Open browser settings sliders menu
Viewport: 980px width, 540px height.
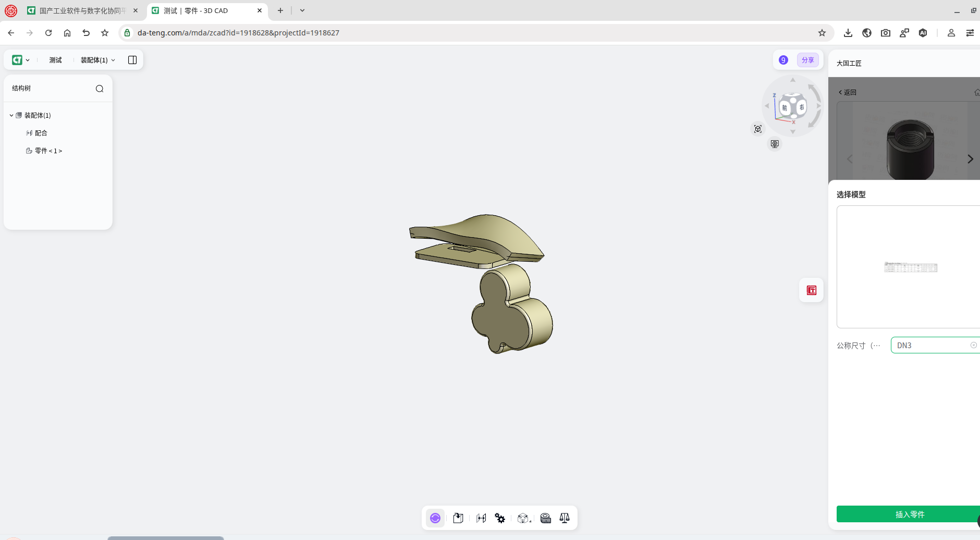click(970, 33)
